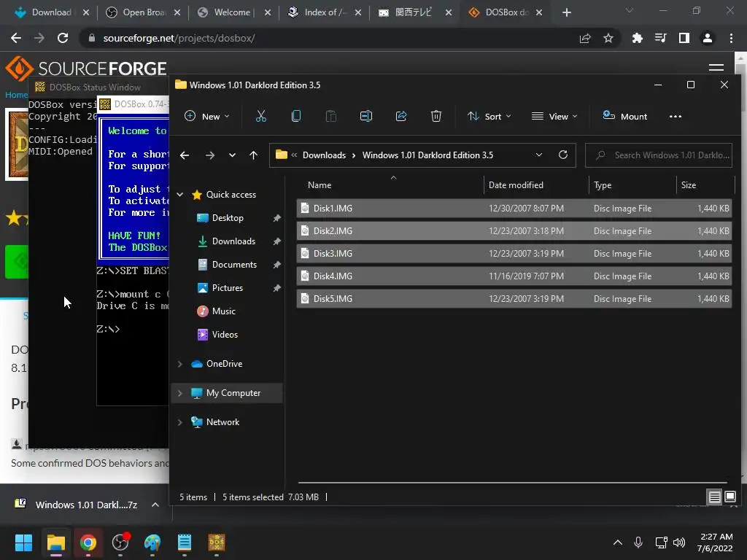
Task: Open Chrome profile avatar icon
Action: pyautogui.click(x=708, y=38)
